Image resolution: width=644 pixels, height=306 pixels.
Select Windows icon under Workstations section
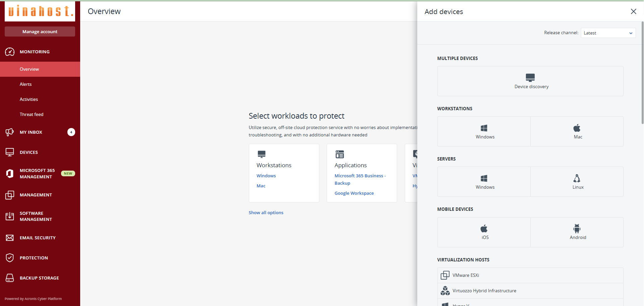pos(484,128)
